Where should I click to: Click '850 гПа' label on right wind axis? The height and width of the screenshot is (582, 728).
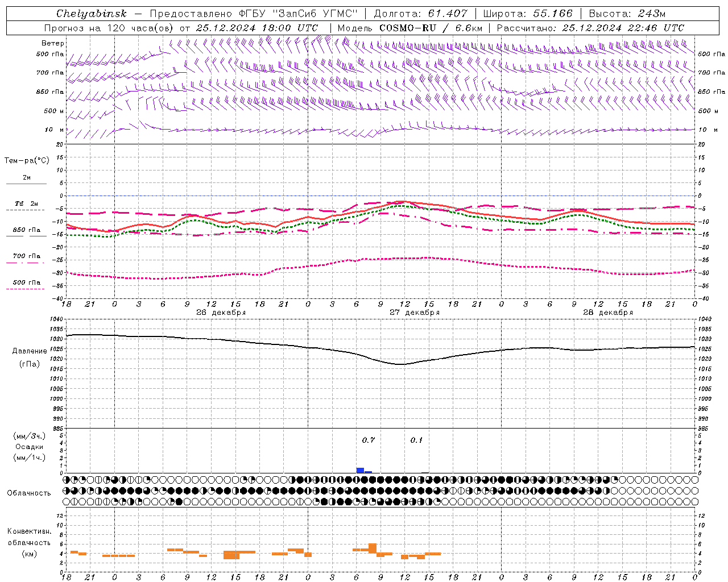pos(712,92)
